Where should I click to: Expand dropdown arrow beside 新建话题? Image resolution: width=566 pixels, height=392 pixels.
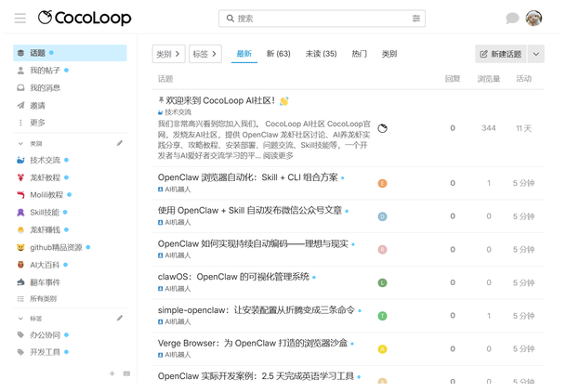pos(535,54)
